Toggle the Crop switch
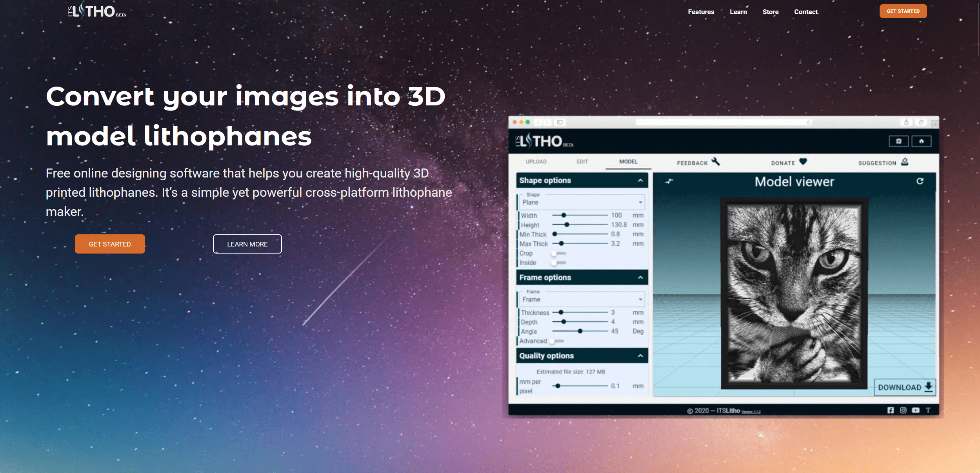Image resolution: width=980 pixels, height=473 pixels. tap(558, 254)
